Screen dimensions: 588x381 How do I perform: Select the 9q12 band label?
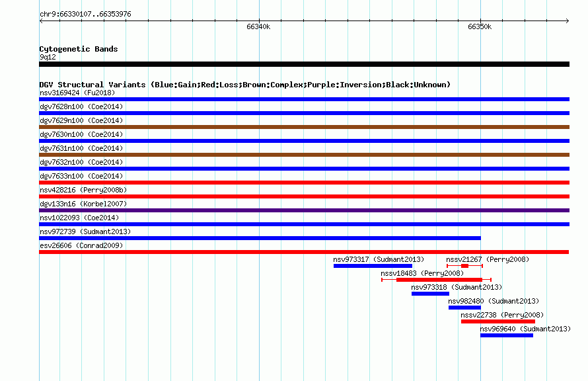(x=48, y=57)
